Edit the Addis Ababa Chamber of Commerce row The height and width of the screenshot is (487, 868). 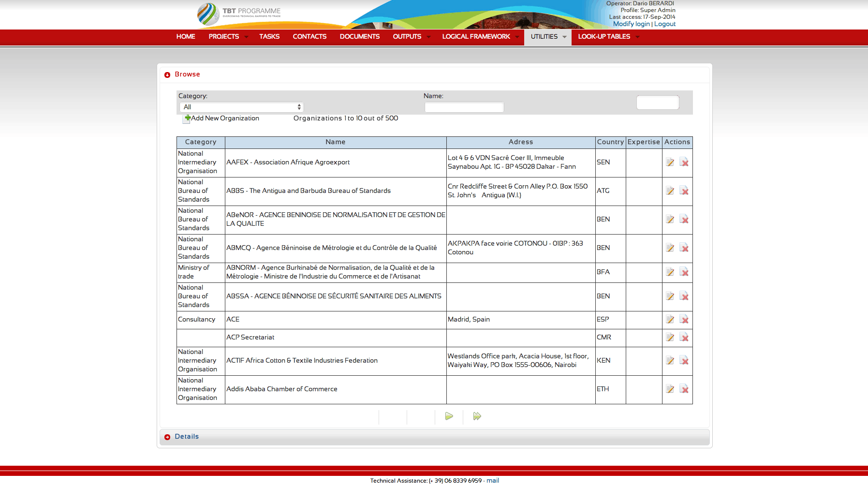point(670,389)
